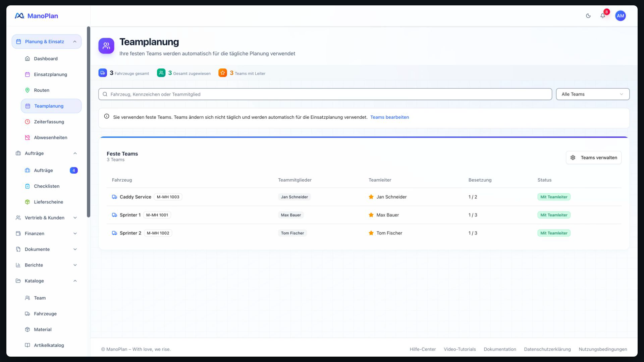The height and width of the screenshot is (362, 644).
Task: Open notifications via the bell icon
Action: [603, 16]
